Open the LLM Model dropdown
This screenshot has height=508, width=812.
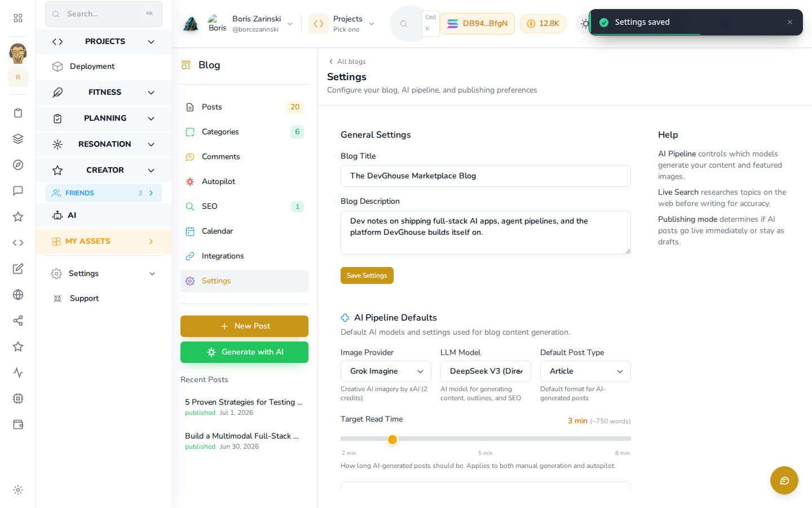[x=486, y=371]
